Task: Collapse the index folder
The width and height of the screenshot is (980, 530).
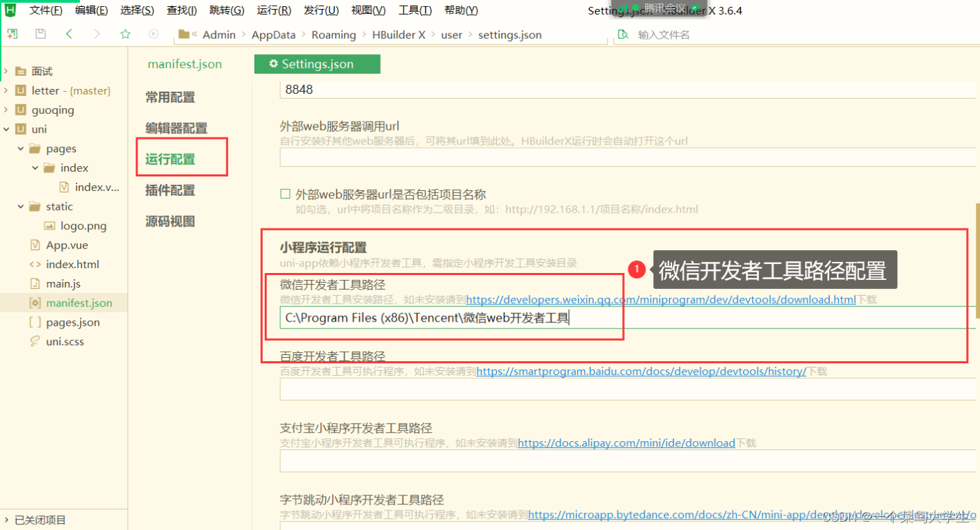Action: (35, 168)
